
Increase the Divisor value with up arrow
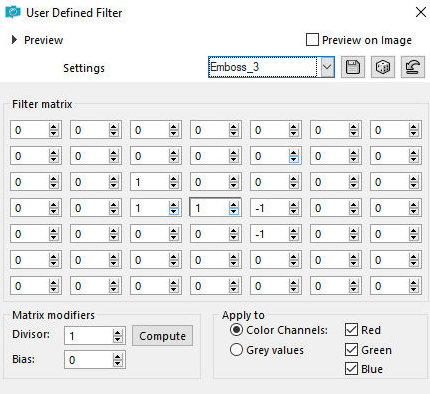pyautogui.click(x=118, y=333)
